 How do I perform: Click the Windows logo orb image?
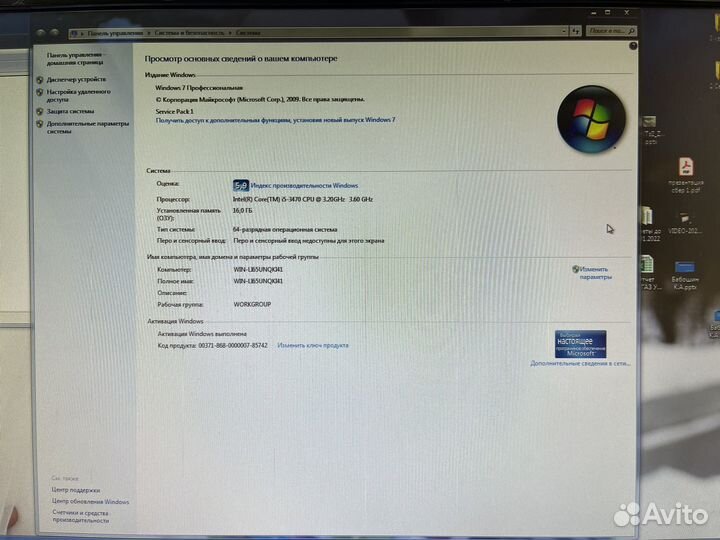click(590, 120)
